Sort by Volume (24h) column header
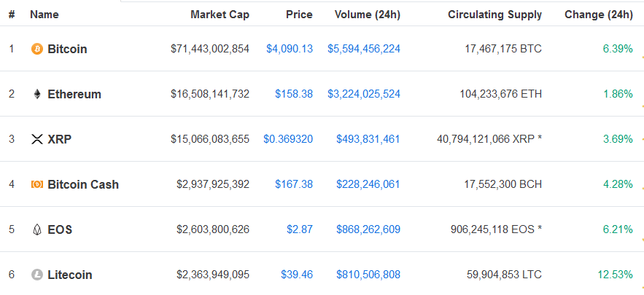The height and width of the screenshot is (295, 644). pyautogui.click(x=368, y=15)
